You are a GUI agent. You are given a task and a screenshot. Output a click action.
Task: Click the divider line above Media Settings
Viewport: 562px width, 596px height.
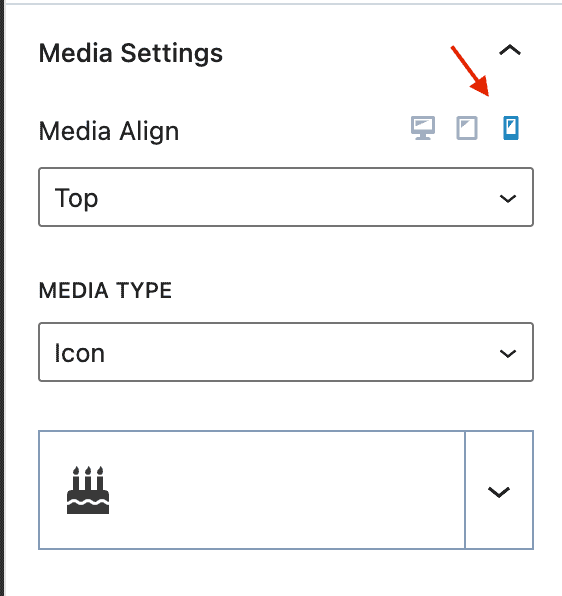[x=283, y=4]
